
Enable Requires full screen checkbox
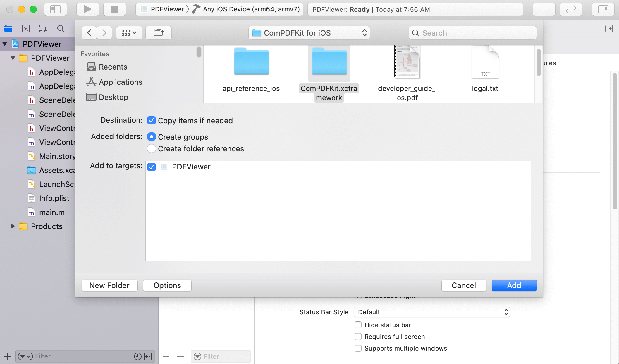(x=358, y=337)
